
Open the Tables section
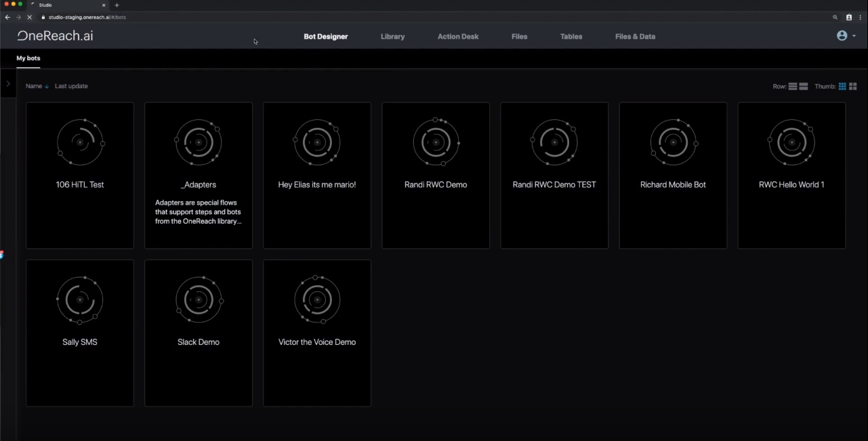click(x=571, y=37)
